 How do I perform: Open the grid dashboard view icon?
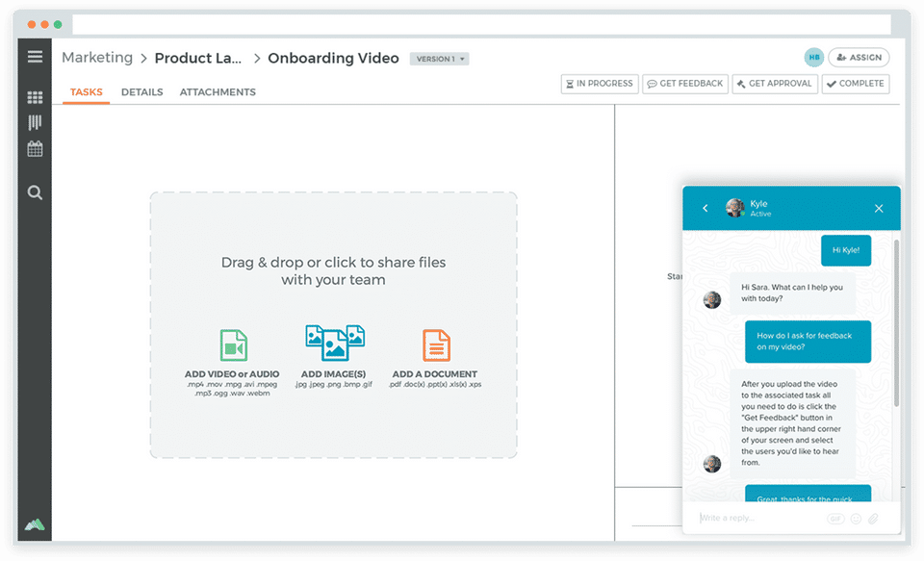pos(35,97)
